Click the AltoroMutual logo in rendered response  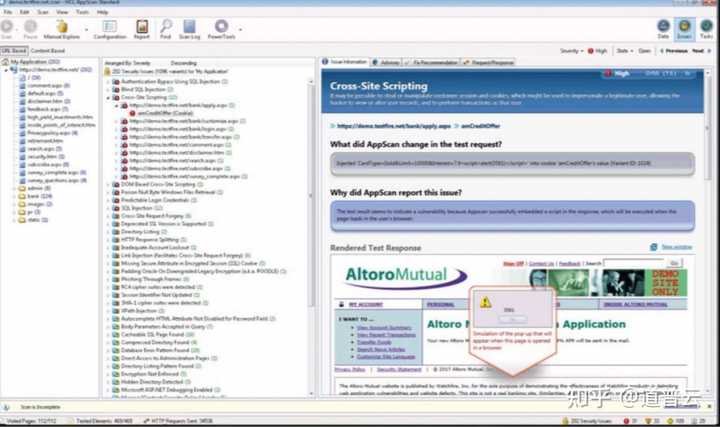point(405,276)
